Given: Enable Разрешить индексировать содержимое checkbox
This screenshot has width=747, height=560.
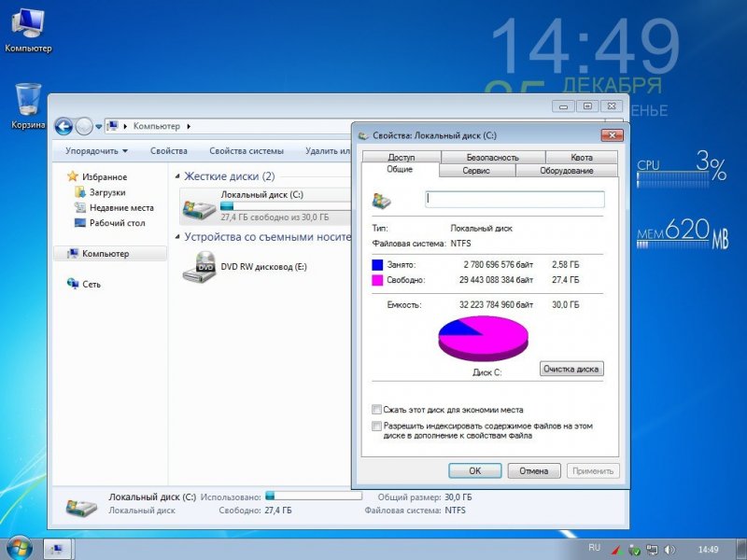Looking at the screenshot, I should pos(376,427).
